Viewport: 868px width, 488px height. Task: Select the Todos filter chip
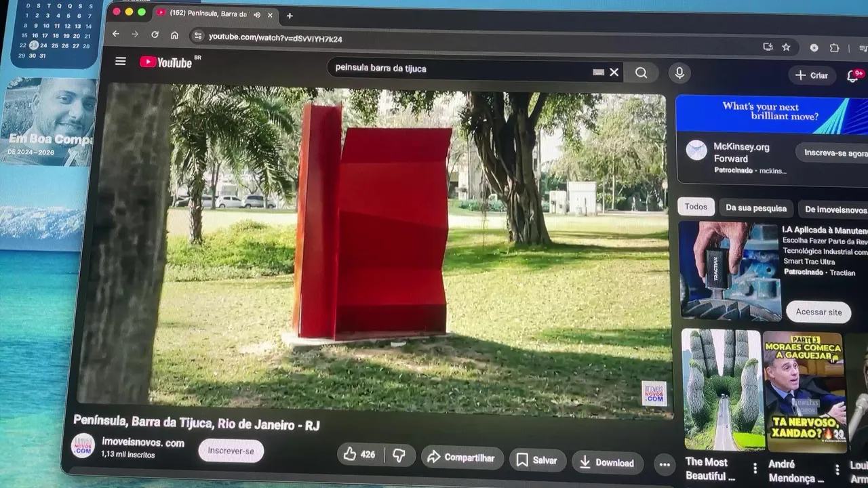click(696, 207)
